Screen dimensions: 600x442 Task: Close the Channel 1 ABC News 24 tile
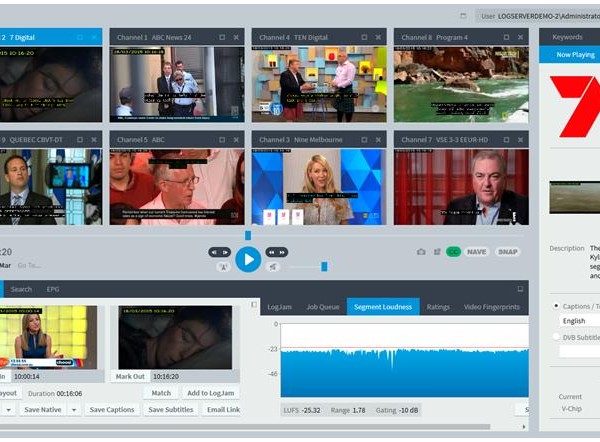point(236,37)
